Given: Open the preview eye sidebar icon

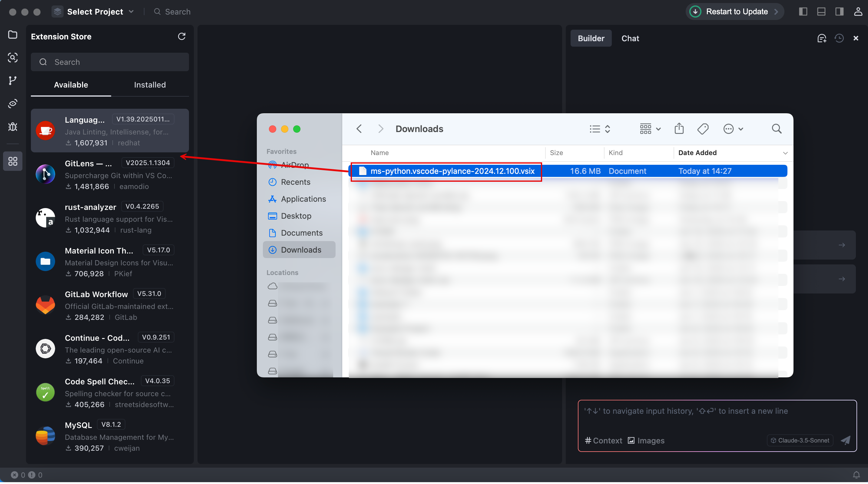Looking at the screenshot, I should pos(12,104).
